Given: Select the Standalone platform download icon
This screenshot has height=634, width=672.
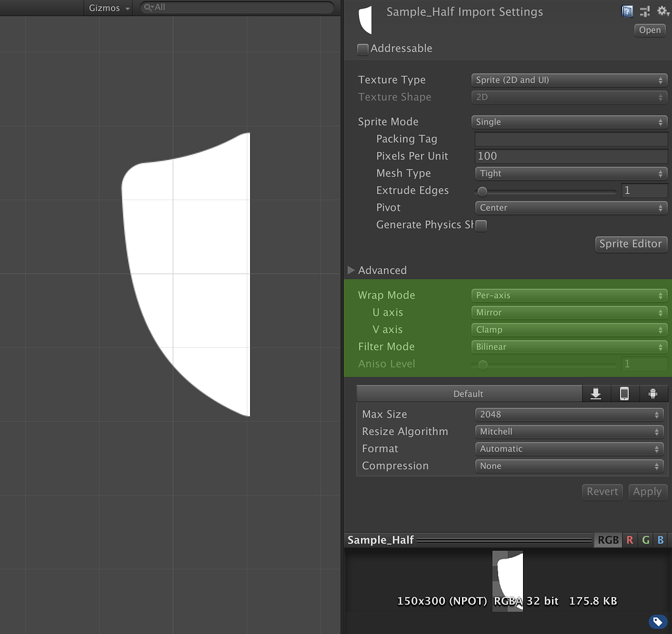Looking at the screenshot, I should [595, 393].
